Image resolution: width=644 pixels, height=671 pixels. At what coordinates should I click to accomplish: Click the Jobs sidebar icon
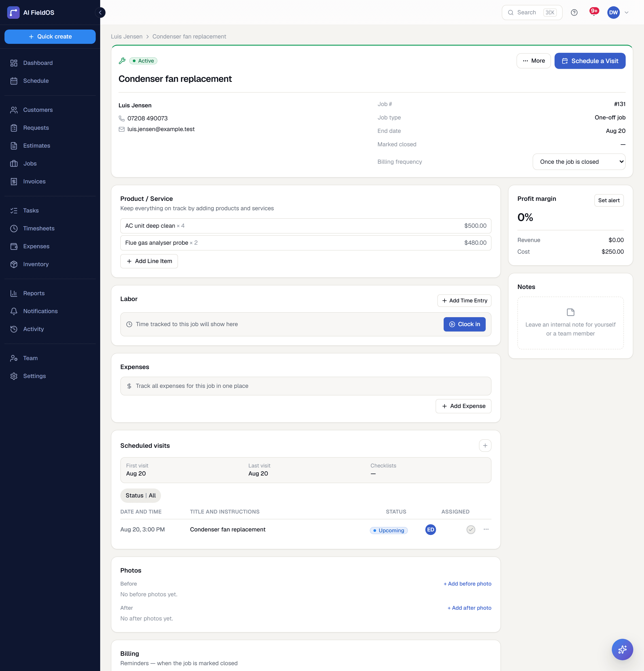(14, 164)
